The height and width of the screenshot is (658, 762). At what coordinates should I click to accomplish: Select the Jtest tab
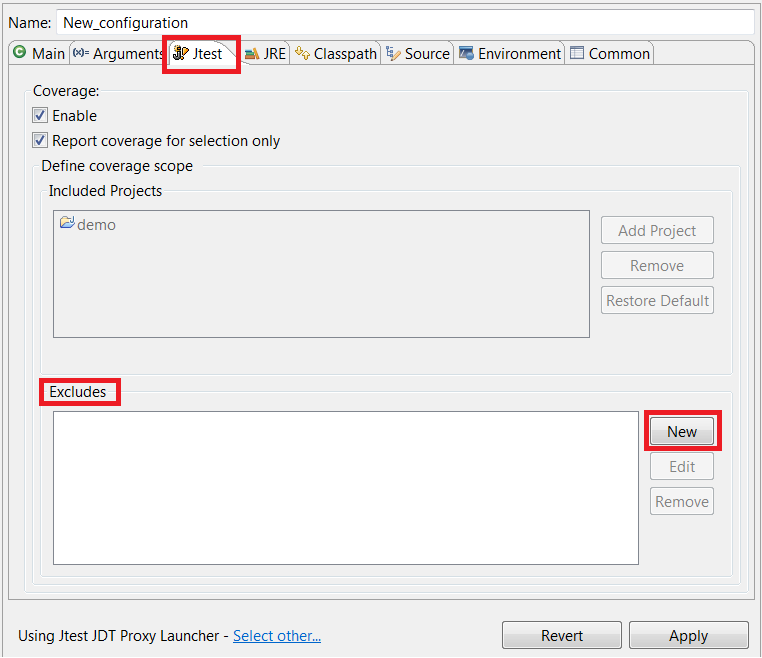tap(201, 53)
